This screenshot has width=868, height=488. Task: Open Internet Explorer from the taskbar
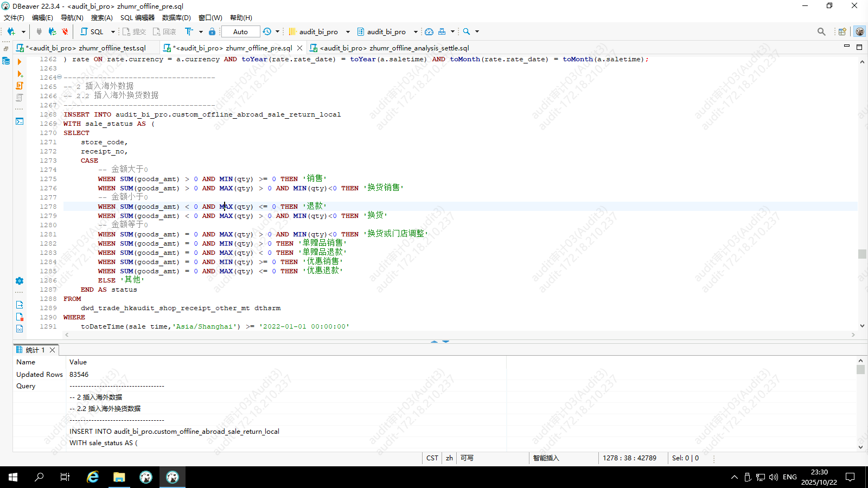click(93, 477)
